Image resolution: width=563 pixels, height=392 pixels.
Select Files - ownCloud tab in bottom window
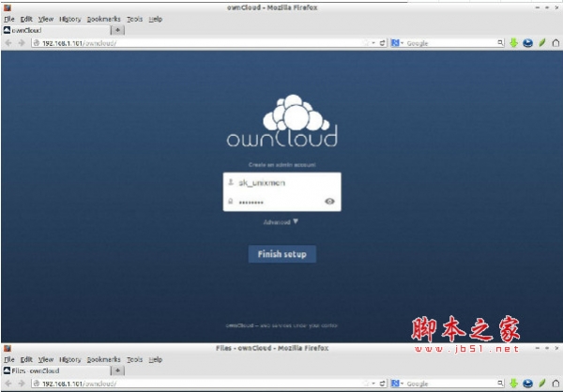pyautogui.click(x=56, y=370)
